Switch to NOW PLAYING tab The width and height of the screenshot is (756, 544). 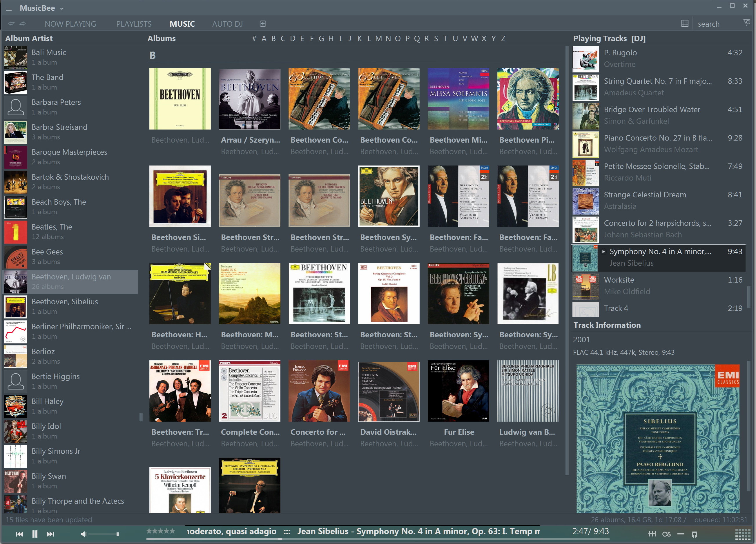pos(70,24)
